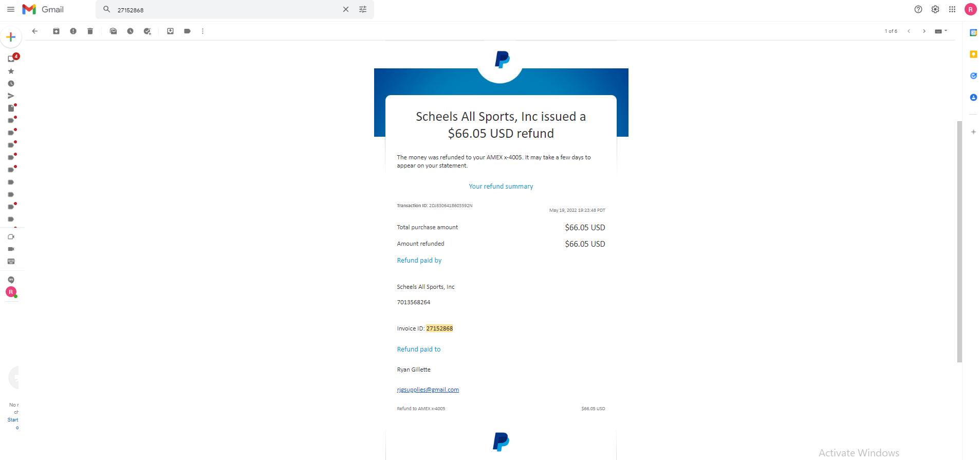Click the PayPal logo at top of email
Viewport: 980px width, 460px height.
click(x=502, y=60)
